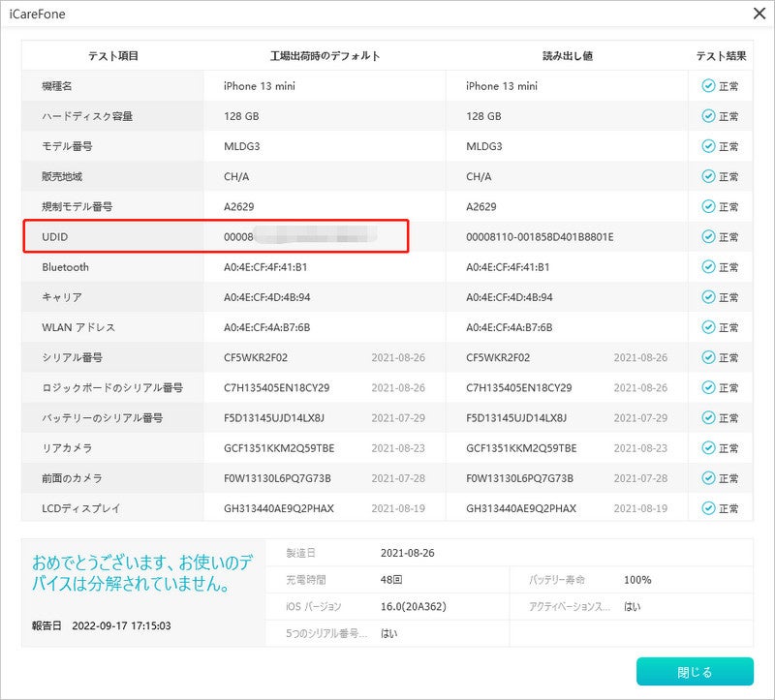Click factory default battery serial F5D13145UJD14LX8J
Image resolution: width=775 pixels, height=700 pixels.
(274, 418)
